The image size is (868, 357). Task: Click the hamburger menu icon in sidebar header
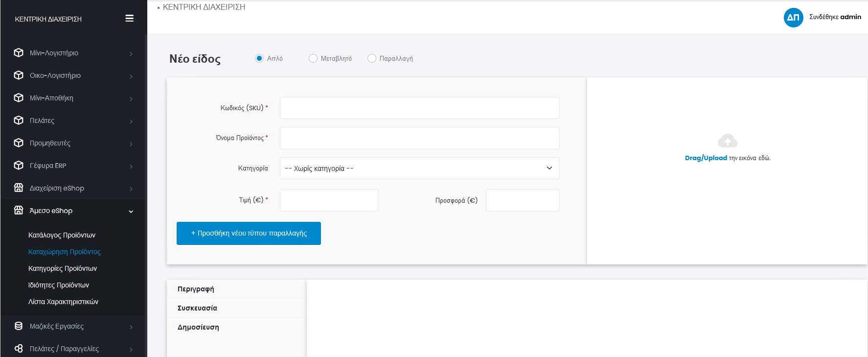tap(129, 19)
